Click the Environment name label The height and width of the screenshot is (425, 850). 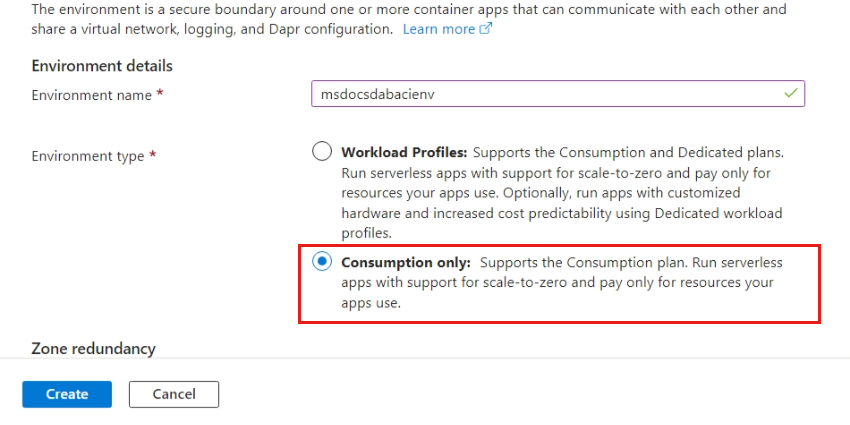[91, 95]
